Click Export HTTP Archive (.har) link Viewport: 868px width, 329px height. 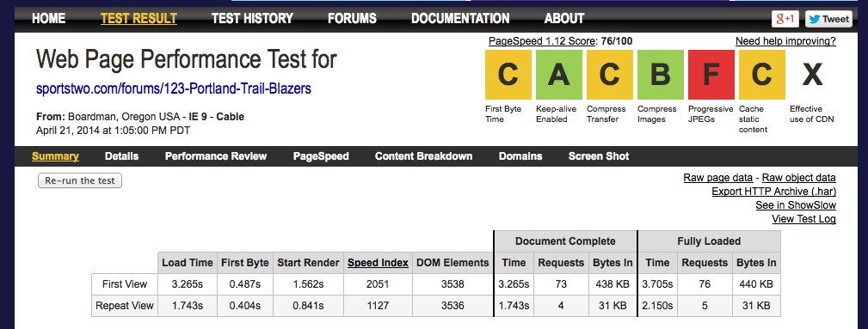point(774,192)
